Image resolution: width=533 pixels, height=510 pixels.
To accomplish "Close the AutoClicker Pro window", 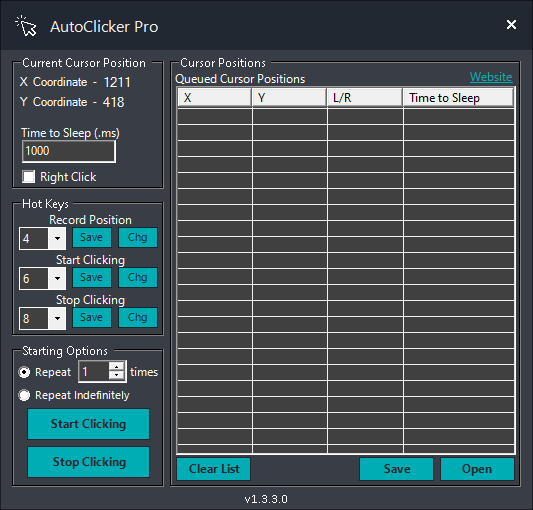I will tap(511, 24).
